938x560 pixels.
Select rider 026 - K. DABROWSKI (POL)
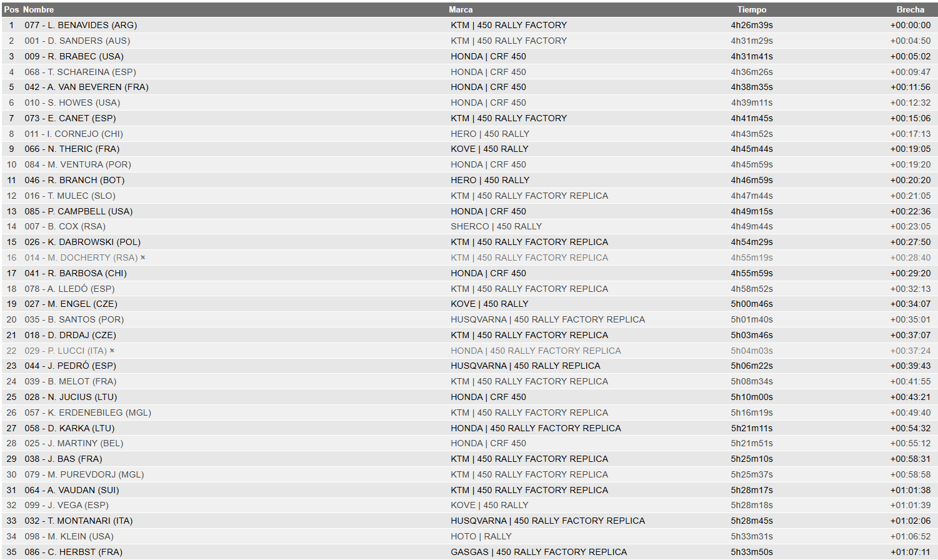tap(82, 242)
